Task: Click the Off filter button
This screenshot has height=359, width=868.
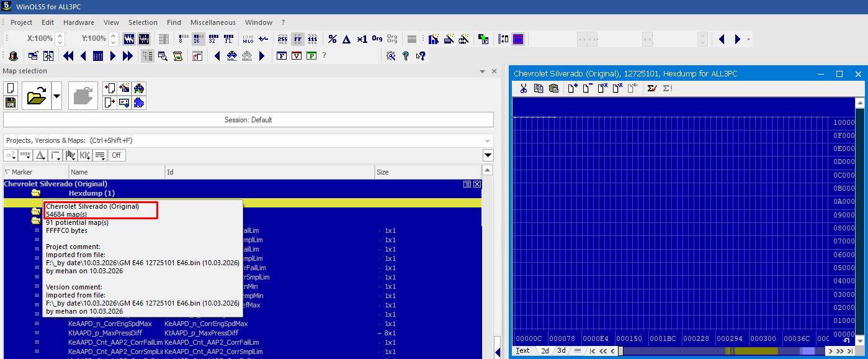Action: click(x=116, y=155)
